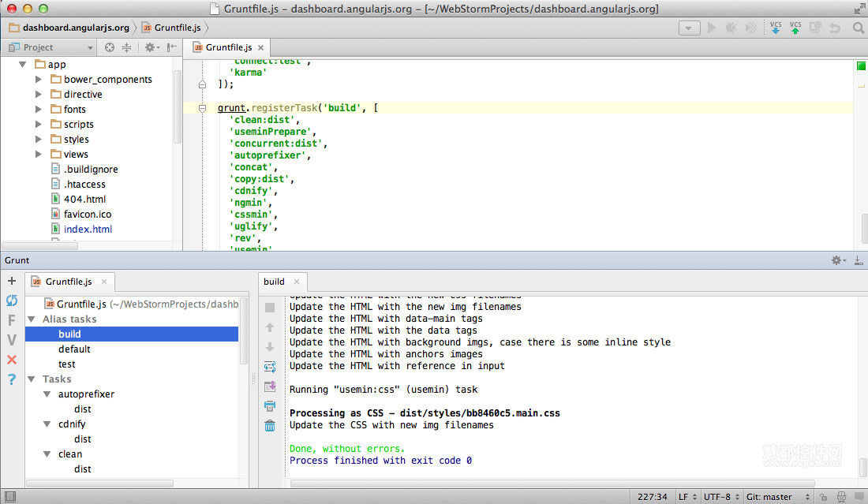Click the Revert undo arrow icon
The image size is (868, 504).
(835, 28)
